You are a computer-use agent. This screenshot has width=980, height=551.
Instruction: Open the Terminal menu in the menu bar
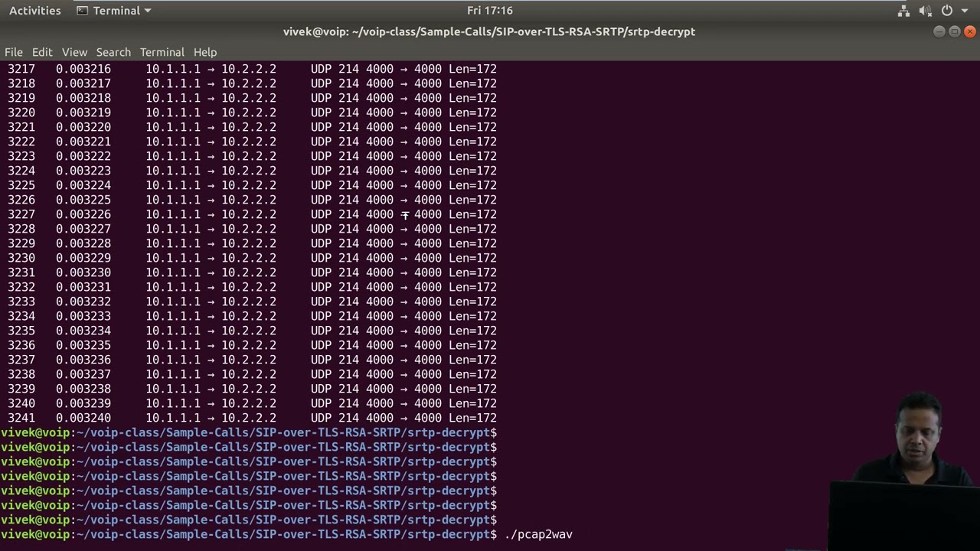coord(162,52)
